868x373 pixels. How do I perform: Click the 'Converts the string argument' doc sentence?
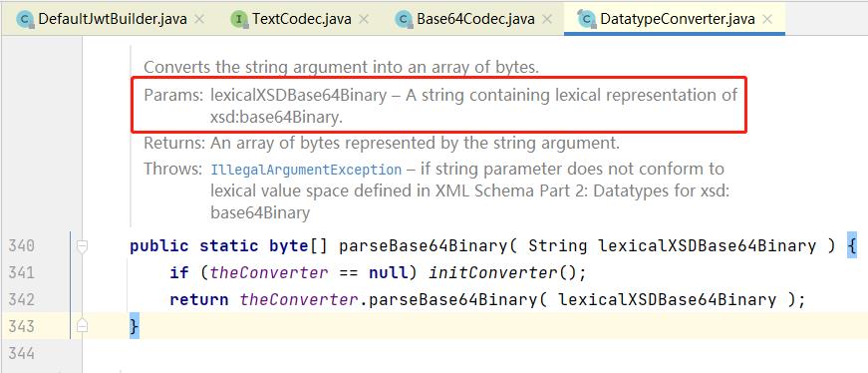tap(341, 68)
